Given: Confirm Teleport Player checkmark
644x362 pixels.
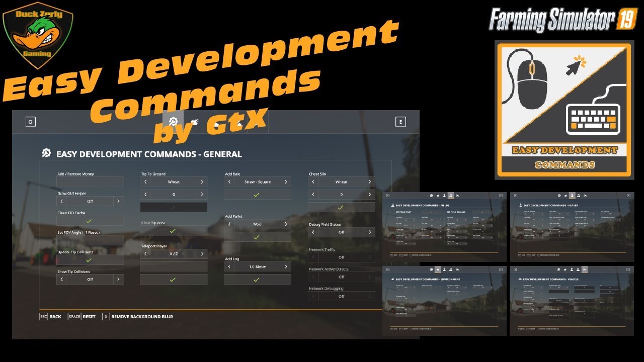Looking at the screenshot, I should pyautogui.click(x=173, y=279).
